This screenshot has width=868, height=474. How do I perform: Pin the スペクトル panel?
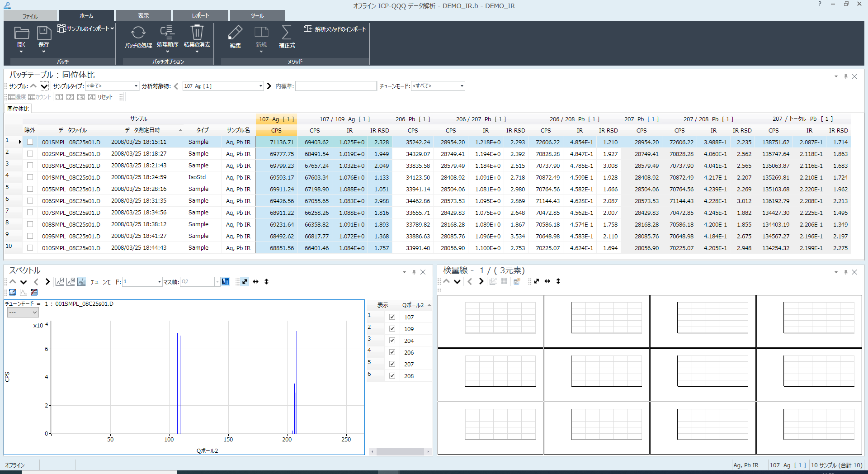[x=414, y=272]
